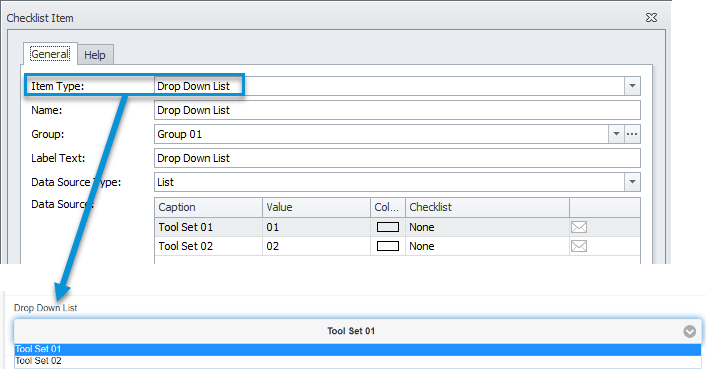Viewport: 706px width, 369px height.
Task: Switch to the Help tab
Action: pos(95,55)
